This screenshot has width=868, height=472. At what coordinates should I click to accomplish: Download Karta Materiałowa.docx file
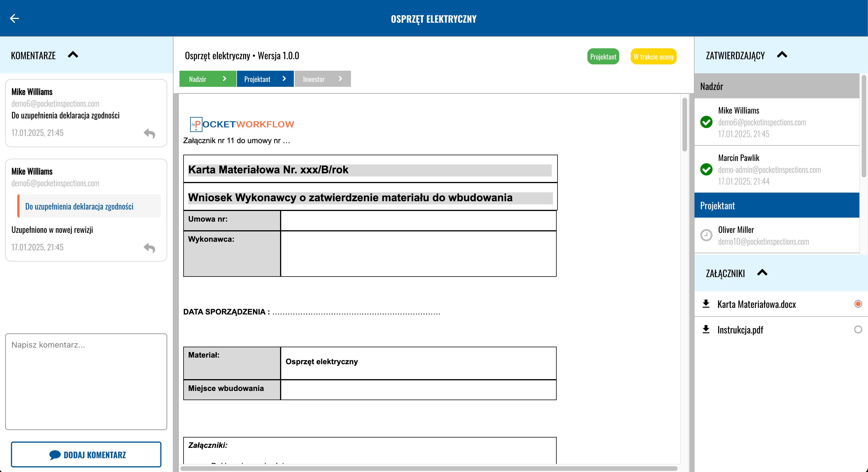tap(706, 304)
